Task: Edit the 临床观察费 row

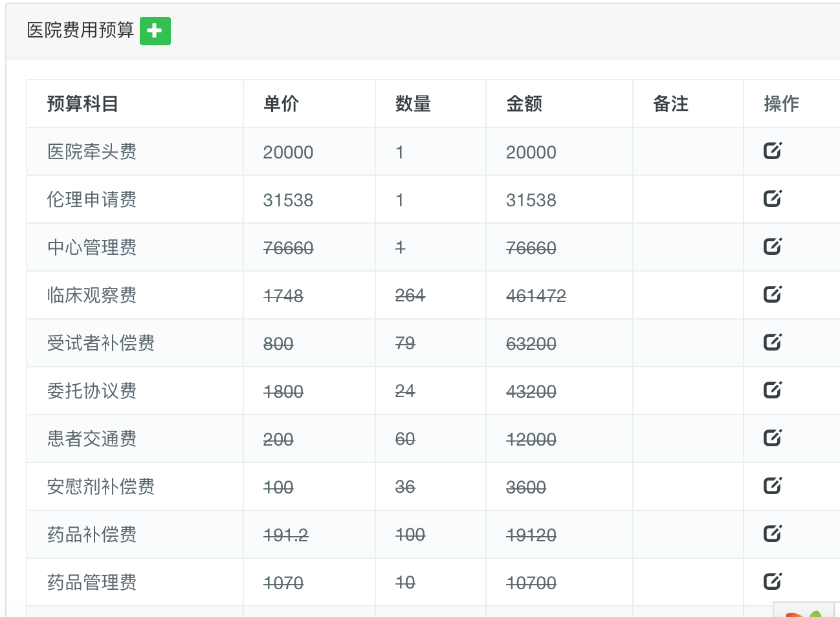Action: point(773,294)
